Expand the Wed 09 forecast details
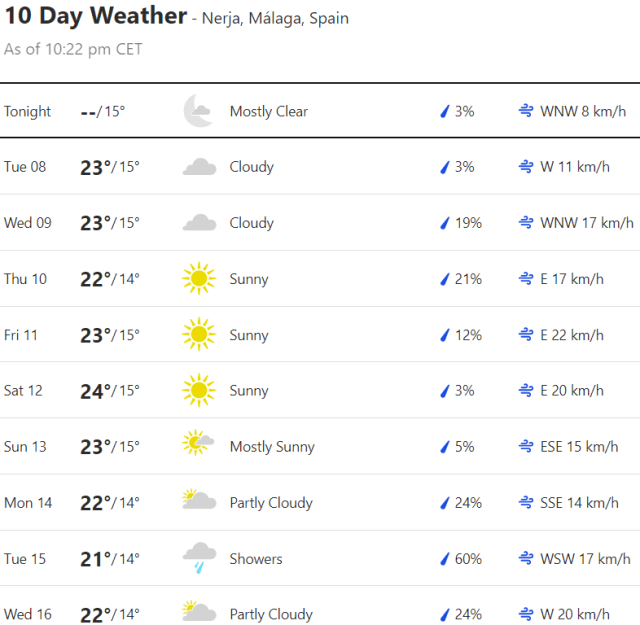 tap(320, 223)
